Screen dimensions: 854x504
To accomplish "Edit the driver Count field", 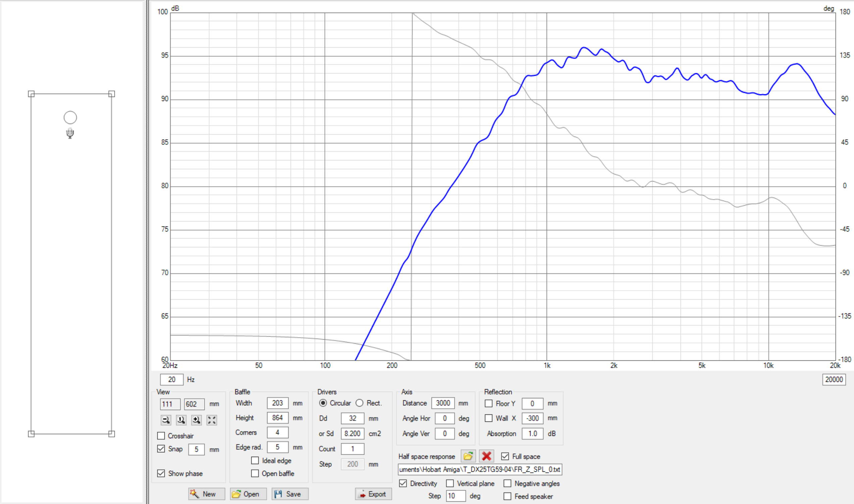I will point(353,449).
